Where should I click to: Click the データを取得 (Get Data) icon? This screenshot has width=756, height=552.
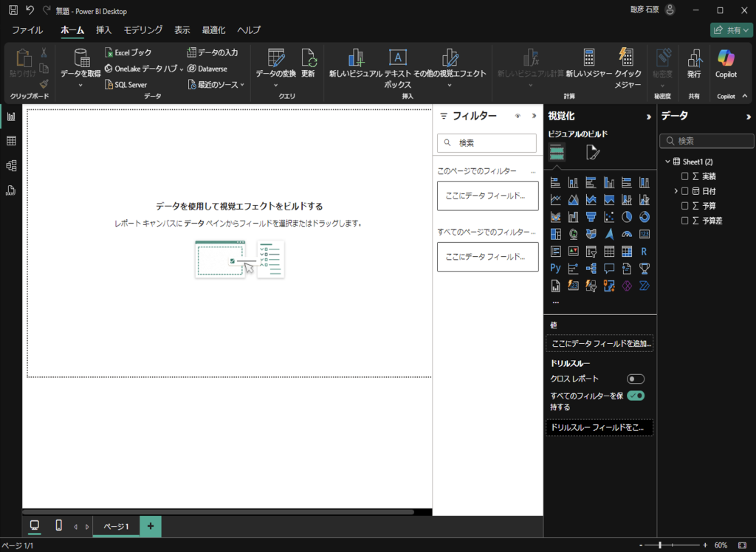[x=80, y=59]
